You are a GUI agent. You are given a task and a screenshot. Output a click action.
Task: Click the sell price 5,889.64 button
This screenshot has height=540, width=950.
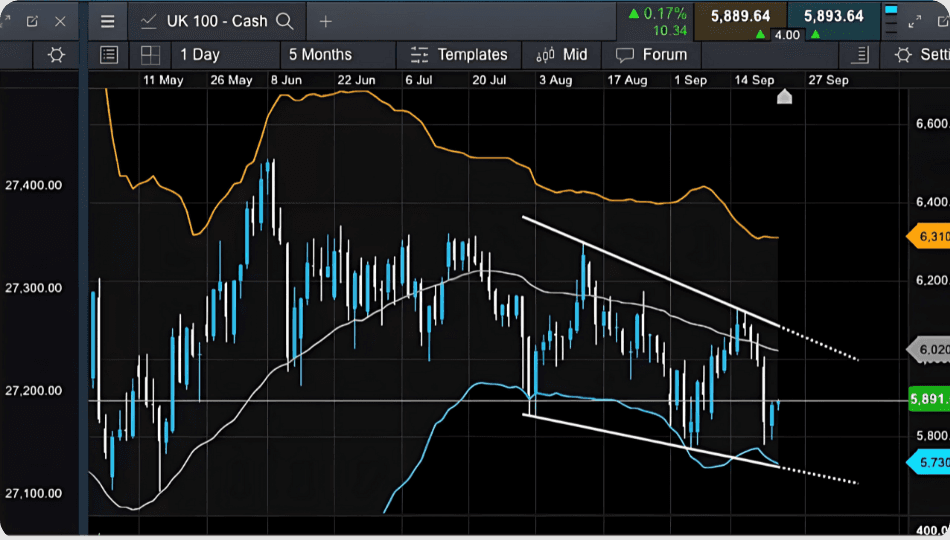[x=740, y=15]
